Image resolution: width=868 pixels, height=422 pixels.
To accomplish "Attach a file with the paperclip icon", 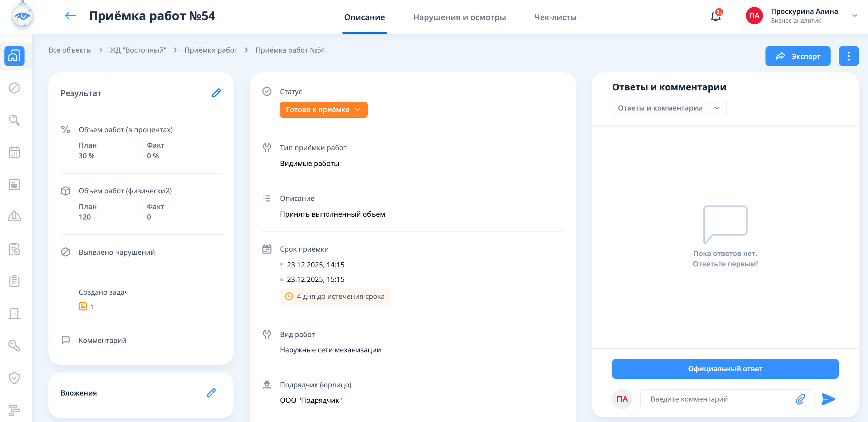I will click(x=800, y=399).
